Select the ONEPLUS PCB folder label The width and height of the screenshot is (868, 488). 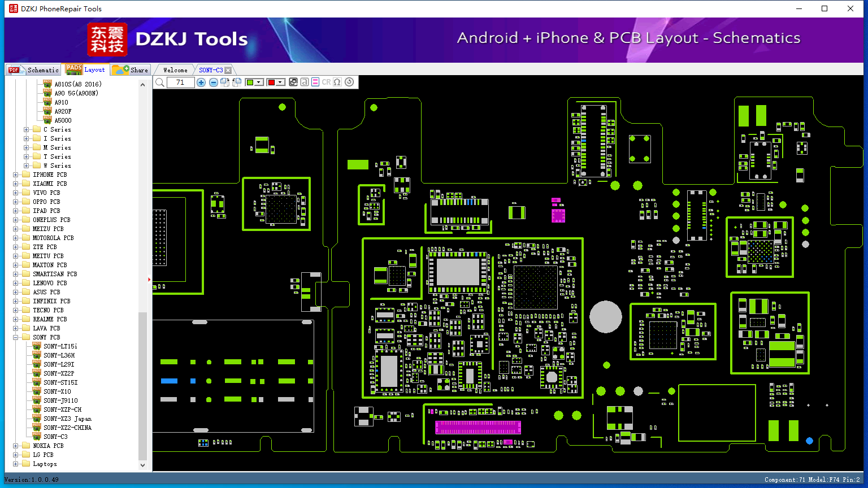pos(52,220)
